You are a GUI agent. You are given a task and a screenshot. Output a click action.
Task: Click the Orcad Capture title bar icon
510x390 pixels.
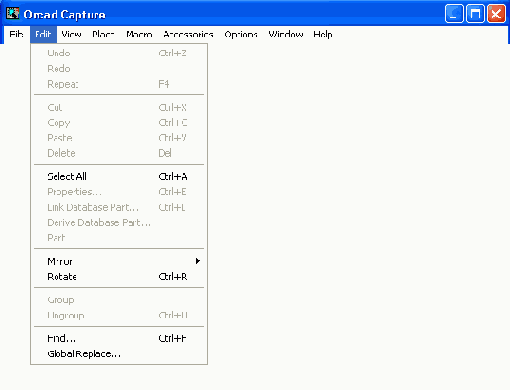13,14
